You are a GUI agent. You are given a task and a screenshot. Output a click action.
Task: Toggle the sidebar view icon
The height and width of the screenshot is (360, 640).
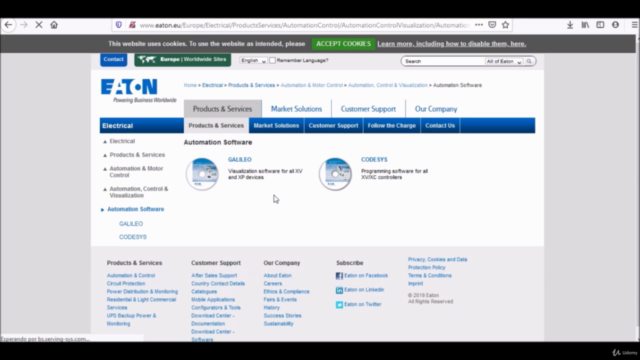click(600, 25)
